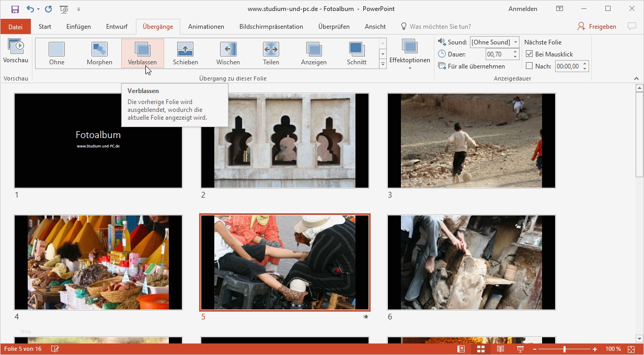Enable the Nach checkbox for slide timing
Image resolution: width=644 pixels, height=355 pixels.
(530, 66)
